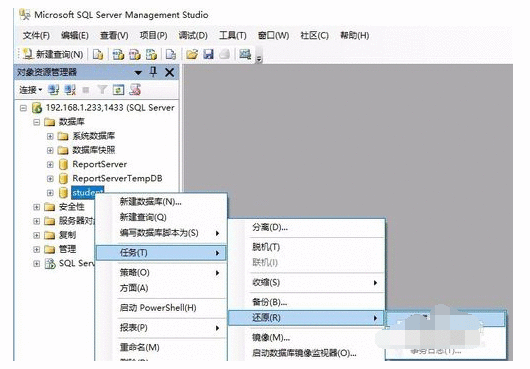Open the 项目(P) menu

[x=153, y=35]
